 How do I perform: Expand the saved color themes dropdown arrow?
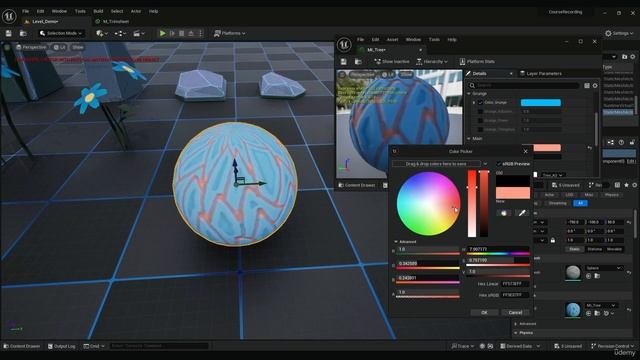(x=485, y=164)
